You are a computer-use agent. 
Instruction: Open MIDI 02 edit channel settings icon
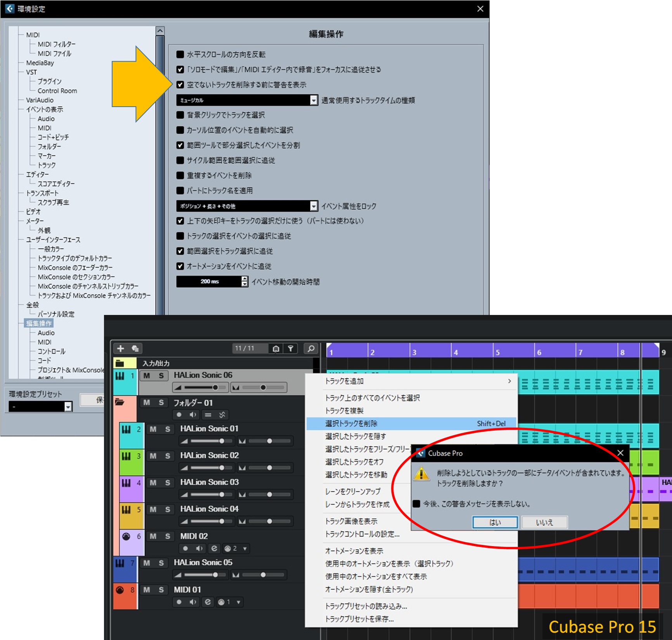click(214, 548)
